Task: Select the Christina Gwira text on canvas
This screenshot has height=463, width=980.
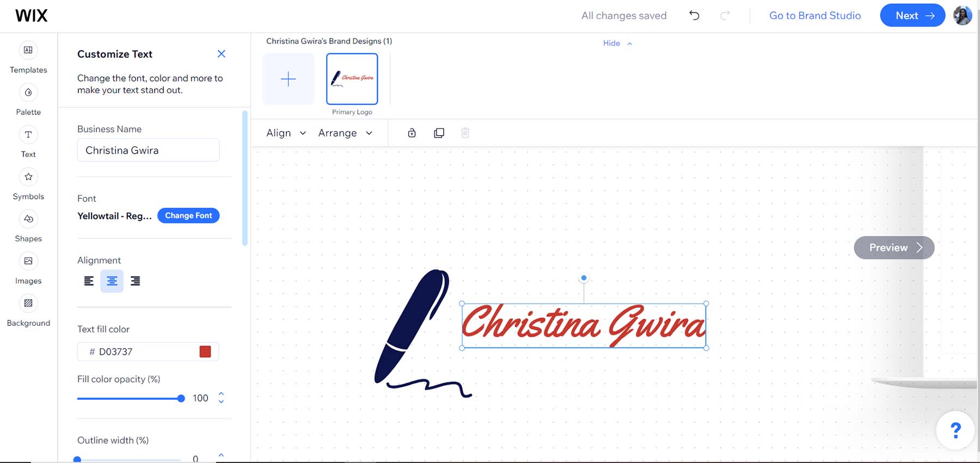Action: [584, 326]
